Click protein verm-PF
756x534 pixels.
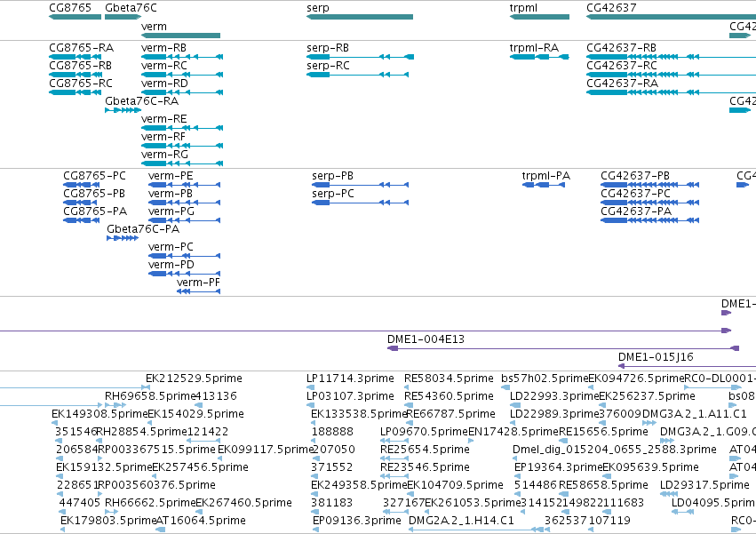pyautogui.click(x=199, y=291)
